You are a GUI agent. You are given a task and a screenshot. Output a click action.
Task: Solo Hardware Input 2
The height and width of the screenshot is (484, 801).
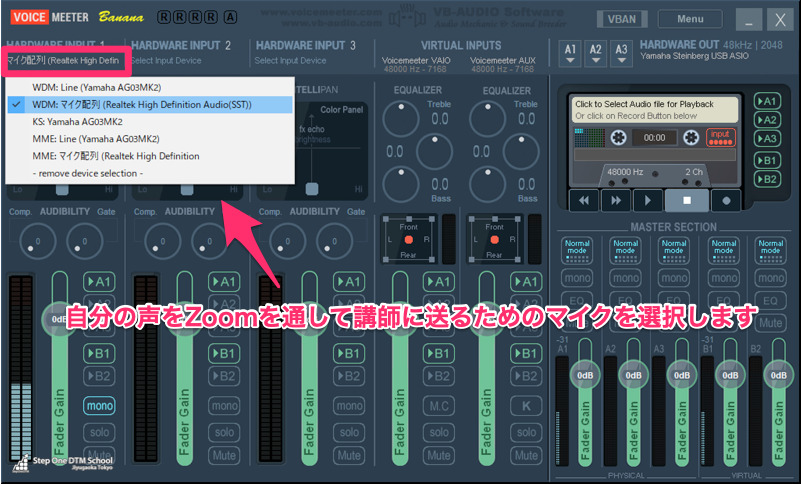coord(224,432)
